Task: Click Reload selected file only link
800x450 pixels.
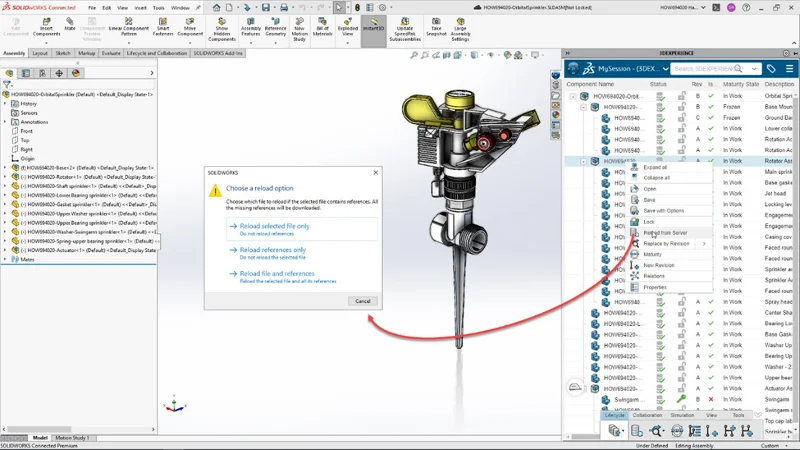Action: pyautogui.click(x=275, y=226)
